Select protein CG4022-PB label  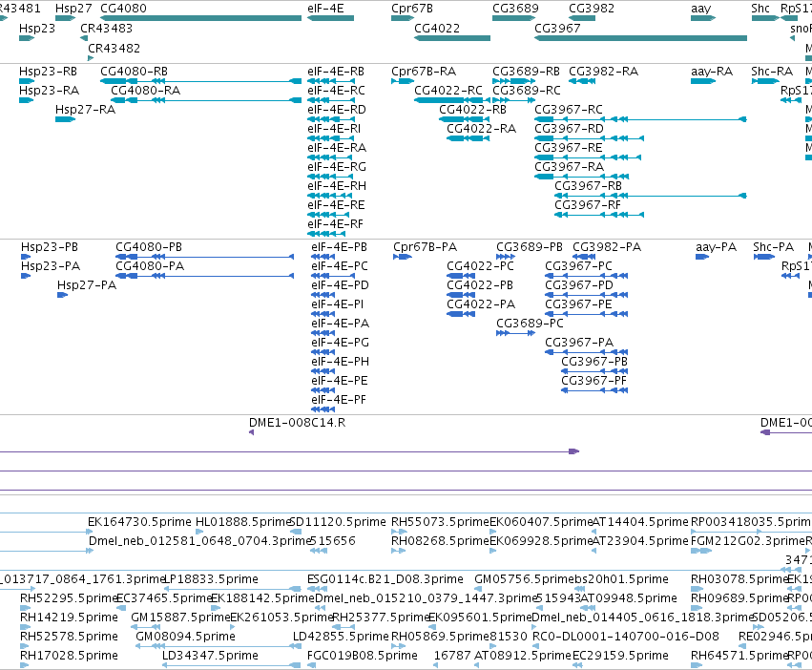point(480,285)
